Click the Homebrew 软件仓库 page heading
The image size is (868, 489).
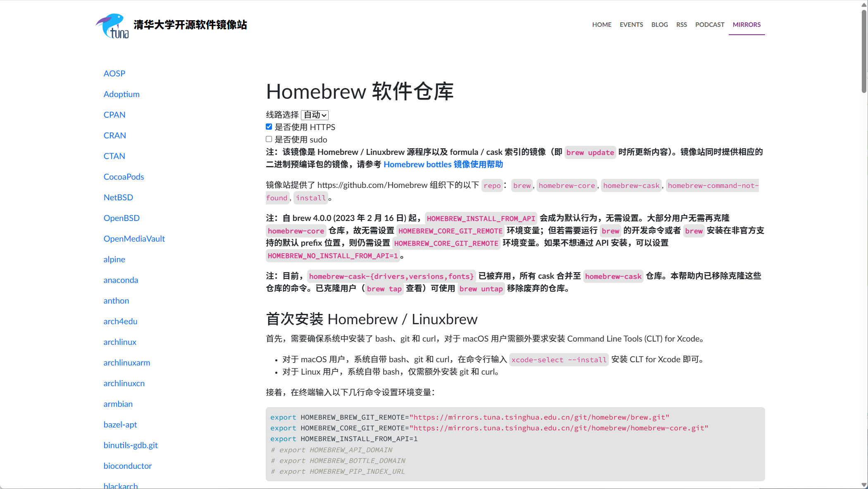[360, 91]
